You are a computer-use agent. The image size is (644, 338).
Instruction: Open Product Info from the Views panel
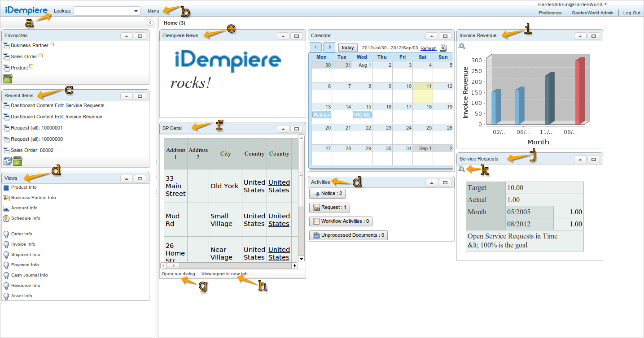pos(24,187)
